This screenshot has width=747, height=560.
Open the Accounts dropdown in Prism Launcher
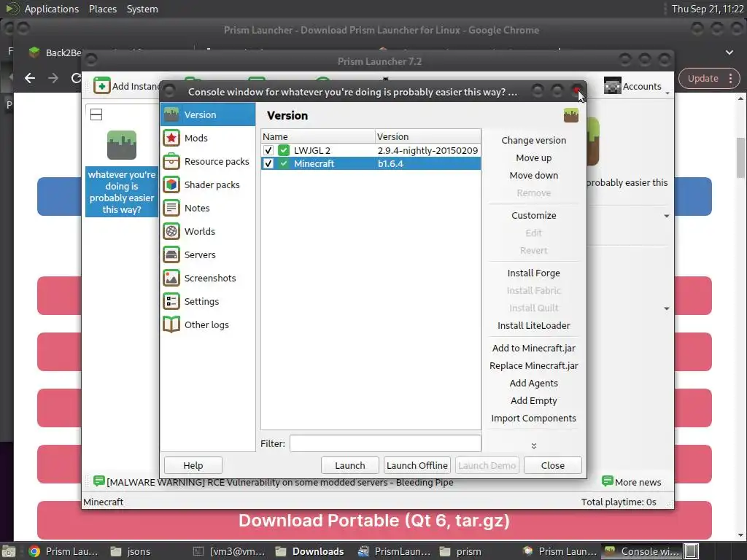pos(636,86)
